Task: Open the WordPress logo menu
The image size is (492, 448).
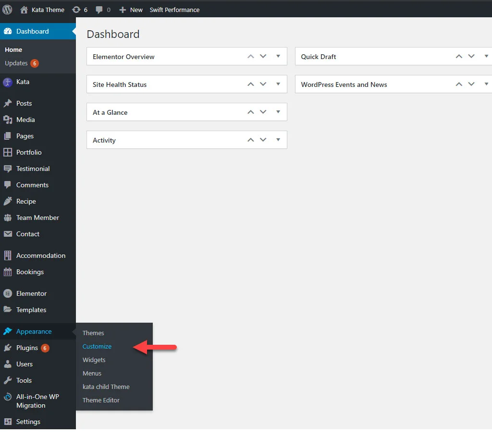Action: point(7,10)
